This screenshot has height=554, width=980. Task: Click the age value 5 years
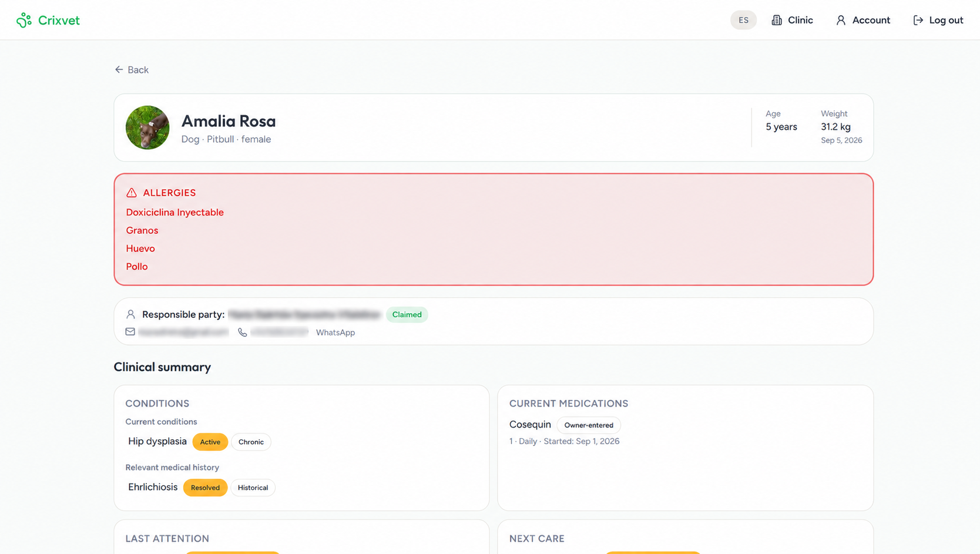click(781, 127)
